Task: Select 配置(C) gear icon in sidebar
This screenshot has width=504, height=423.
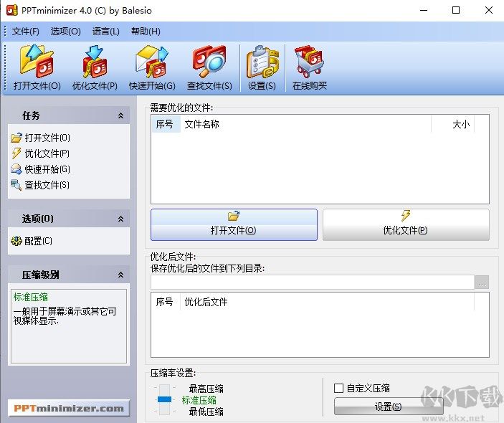Action: click(x=16, y=241)
